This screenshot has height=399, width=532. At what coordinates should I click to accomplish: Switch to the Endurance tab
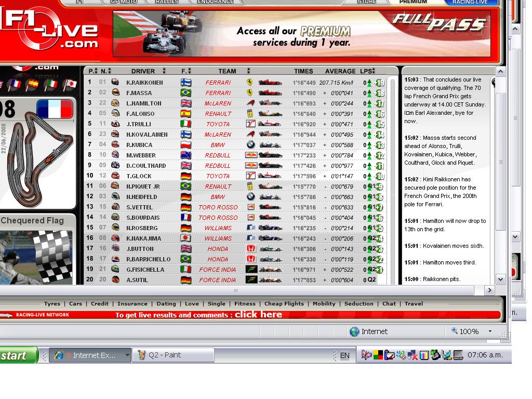[215, 2]
